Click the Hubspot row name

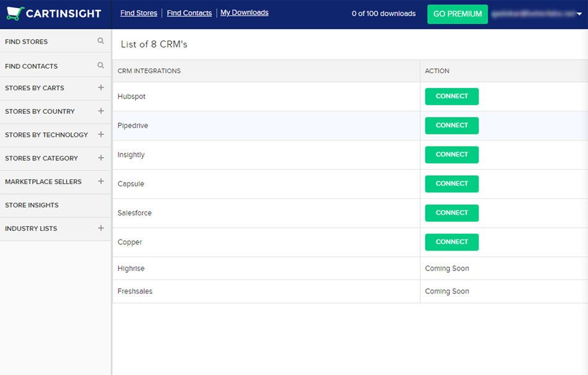click(x=131, y=97)
